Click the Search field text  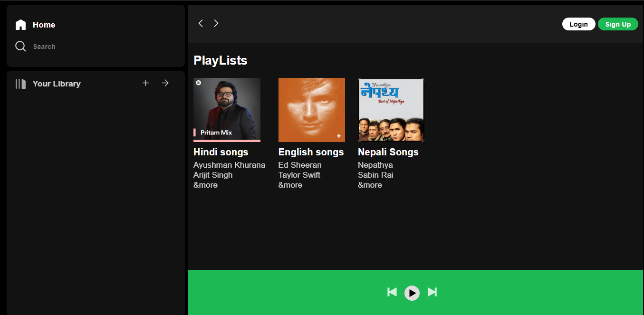click(x=44, y=47)
